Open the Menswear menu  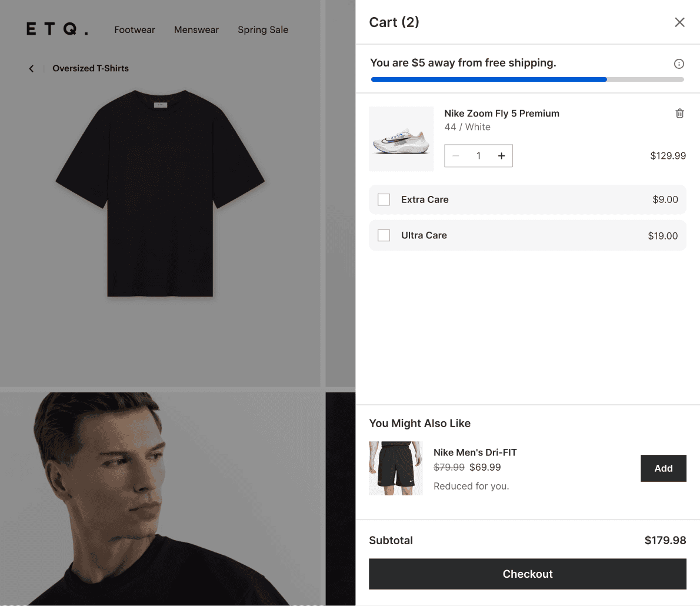point(196,29)
